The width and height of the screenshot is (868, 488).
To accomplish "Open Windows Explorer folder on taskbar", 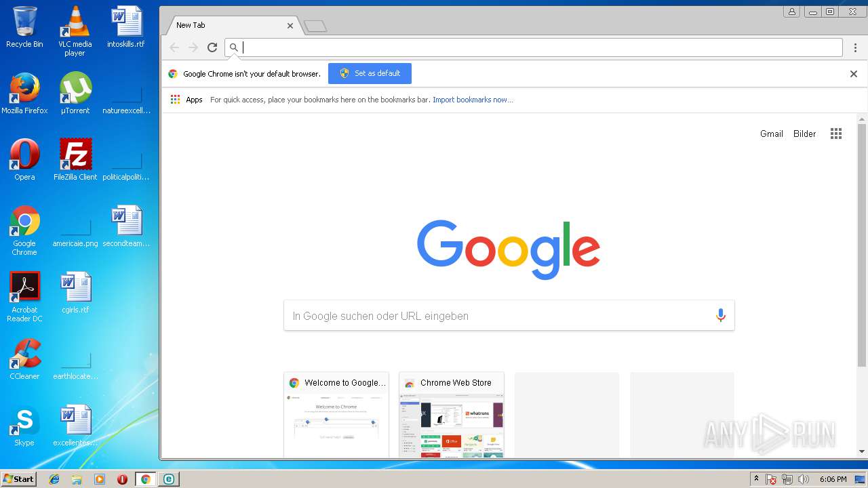I will 77,479.
